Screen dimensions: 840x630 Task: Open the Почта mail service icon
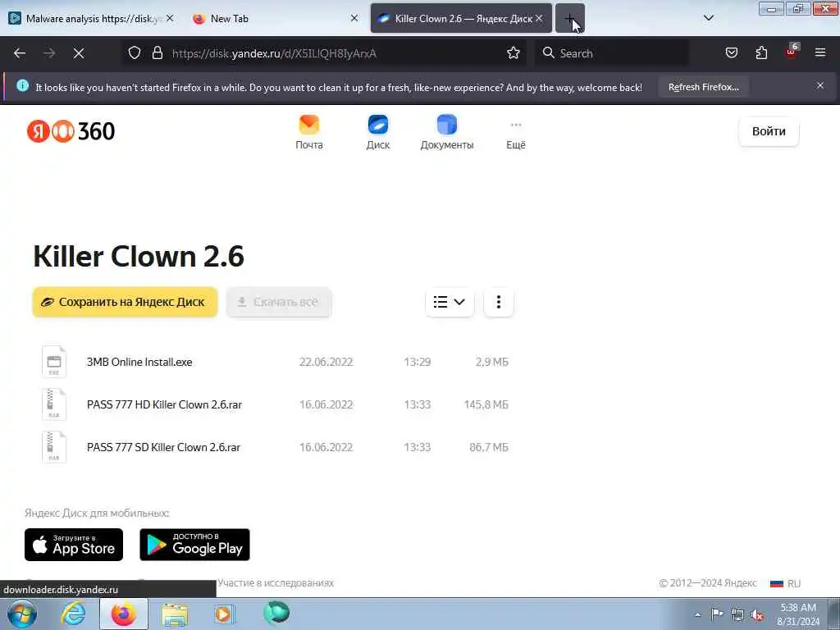tap(309, 132)
